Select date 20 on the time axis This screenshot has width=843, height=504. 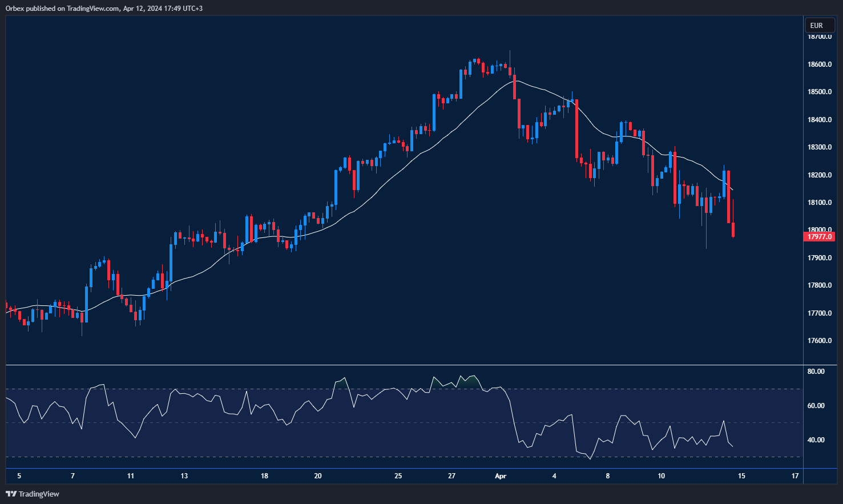click(x=318, y=476)
